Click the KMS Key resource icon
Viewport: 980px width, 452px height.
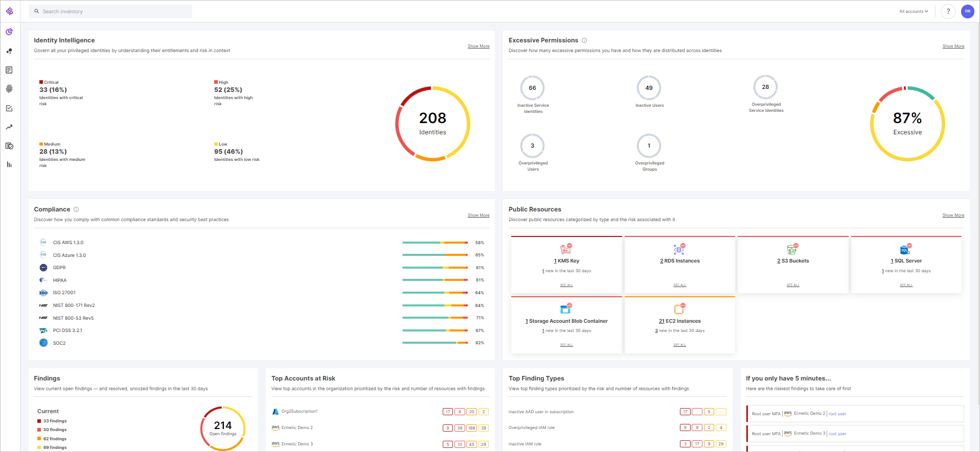pyautogui.click(x=566, y=249)
